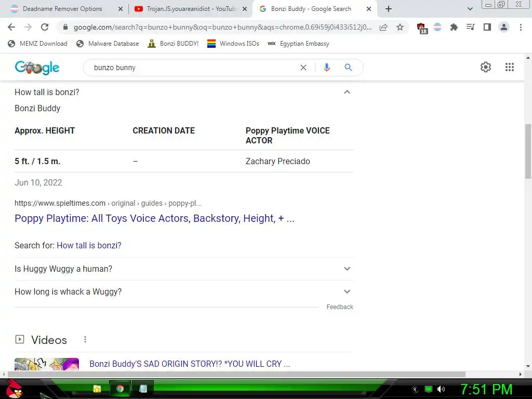The width and height of the screenshot is (532, 399).
Task: Click 'How tall is bonzi?' search link
Action: coord(89,245)
